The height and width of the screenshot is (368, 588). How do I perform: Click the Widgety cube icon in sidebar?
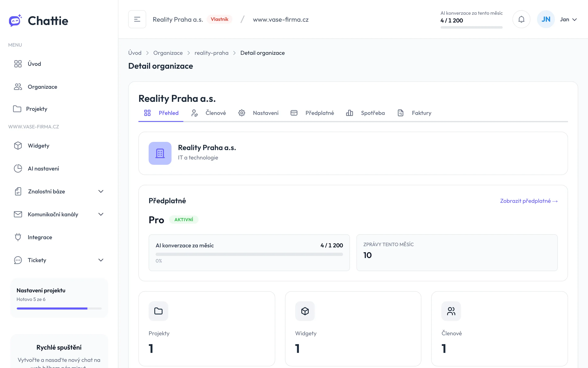click(x=18, y=146)
